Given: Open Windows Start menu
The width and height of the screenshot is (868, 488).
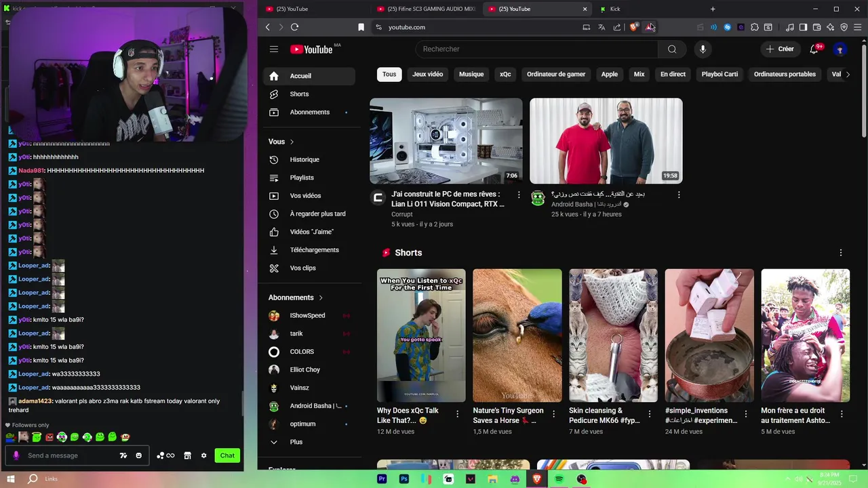Looking at the screenshot, I should tap(10, 479).
